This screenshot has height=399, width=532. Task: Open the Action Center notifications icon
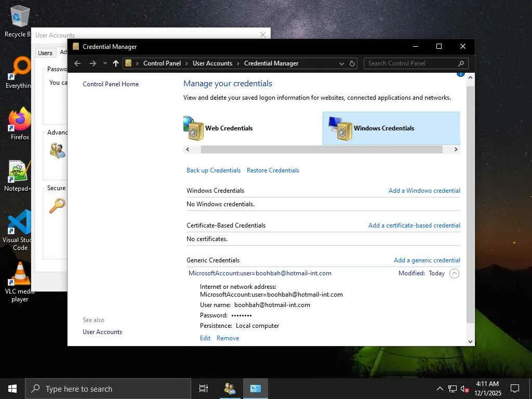coord(515,389)
